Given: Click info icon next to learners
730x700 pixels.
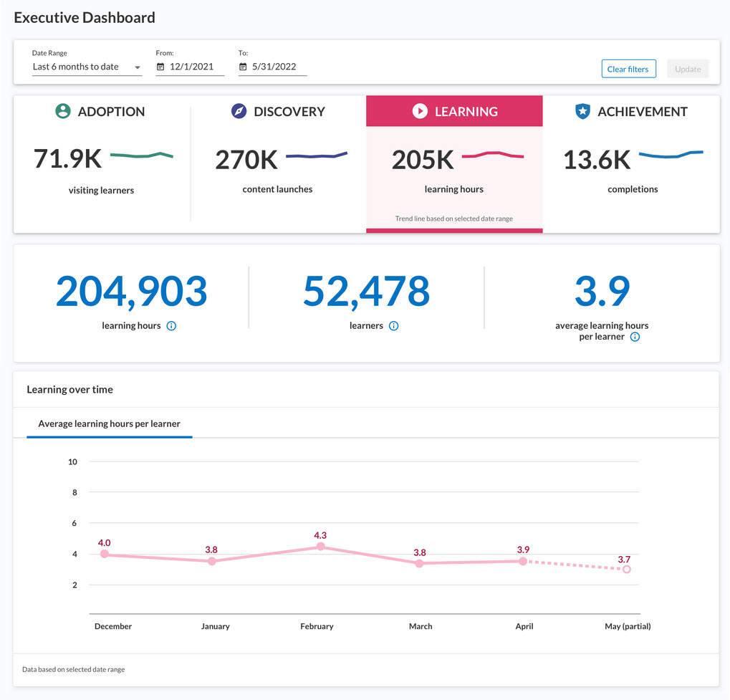Looking at the screenshot, I should [393, 326].
